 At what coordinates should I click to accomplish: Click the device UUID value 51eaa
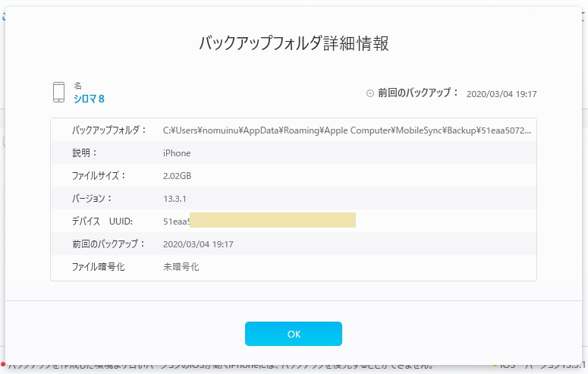[176, 222]
